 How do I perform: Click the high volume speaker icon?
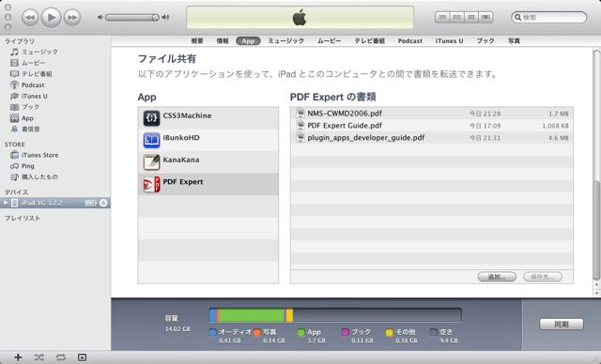tap(165, 17)
